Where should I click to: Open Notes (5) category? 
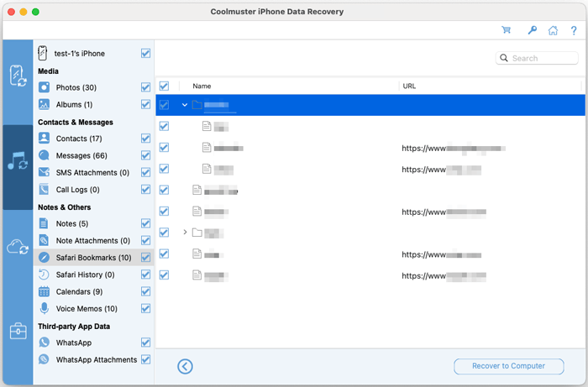(93, 223)
